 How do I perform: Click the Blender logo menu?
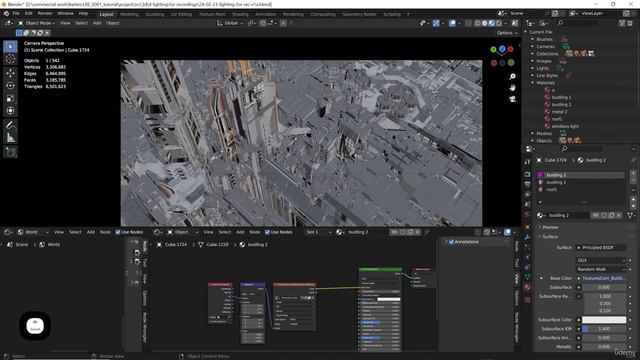(x=6, y=13)
